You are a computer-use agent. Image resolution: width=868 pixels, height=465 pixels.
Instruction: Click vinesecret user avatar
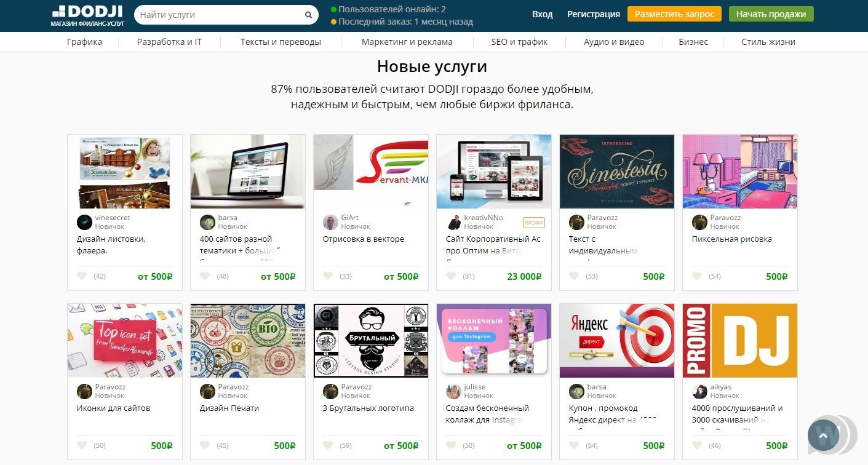coord(84,222)
